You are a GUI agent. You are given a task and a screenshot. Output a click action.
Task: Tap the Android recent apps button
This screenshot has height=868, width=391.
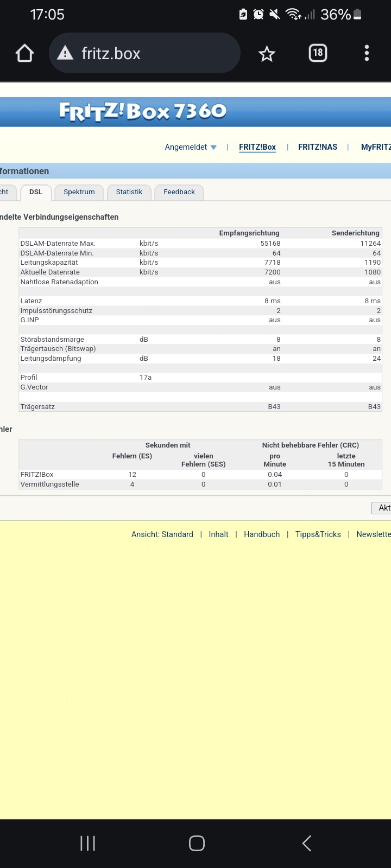(87, 843)
